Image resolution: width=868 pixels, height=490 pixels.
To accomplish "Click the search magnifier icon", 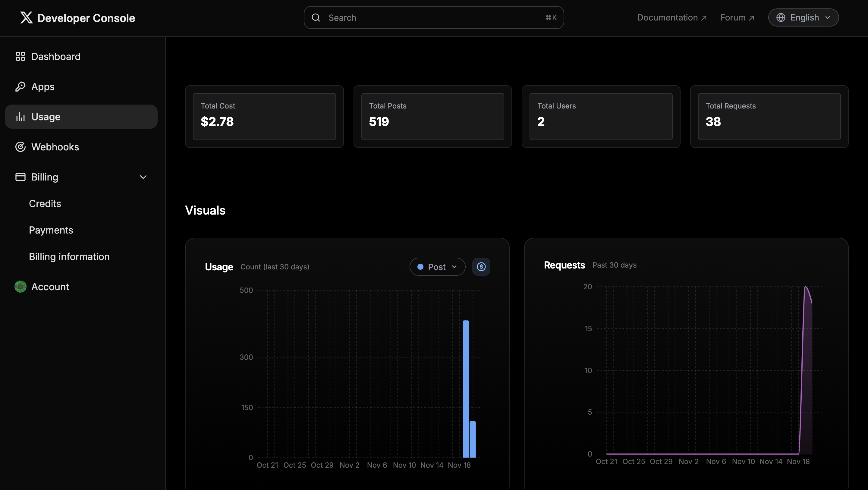I will pos(316,17).
